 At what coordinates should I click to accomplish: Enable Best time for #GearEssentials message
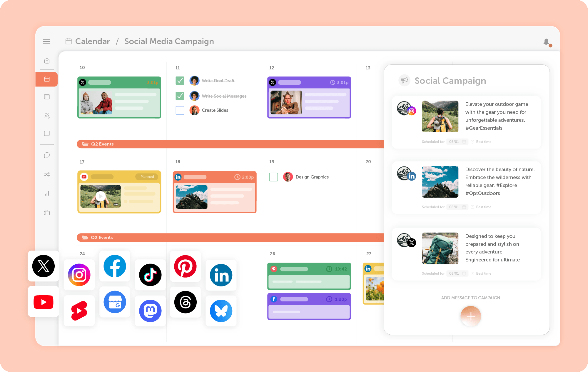pos(481,142)
